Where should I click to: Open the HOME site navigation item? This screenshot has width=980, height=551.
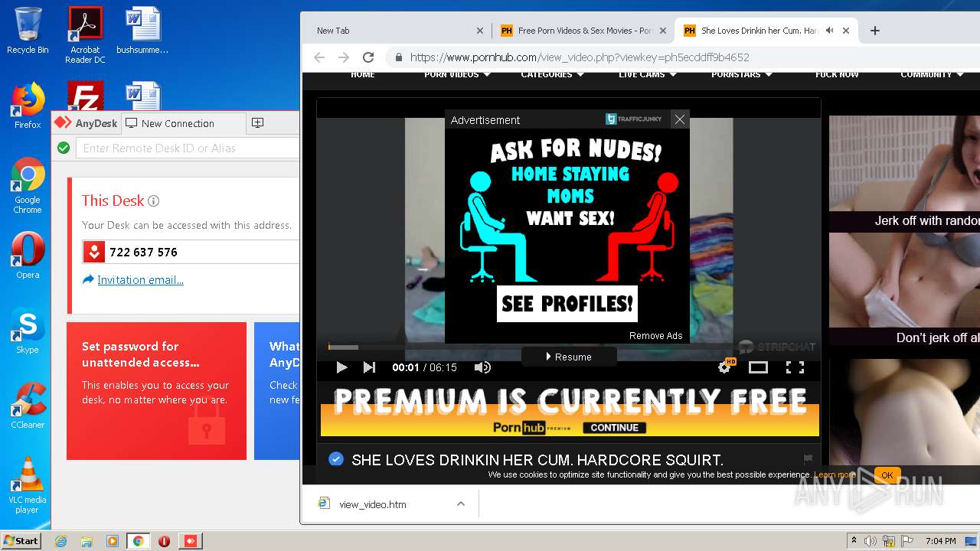point(363,74)
